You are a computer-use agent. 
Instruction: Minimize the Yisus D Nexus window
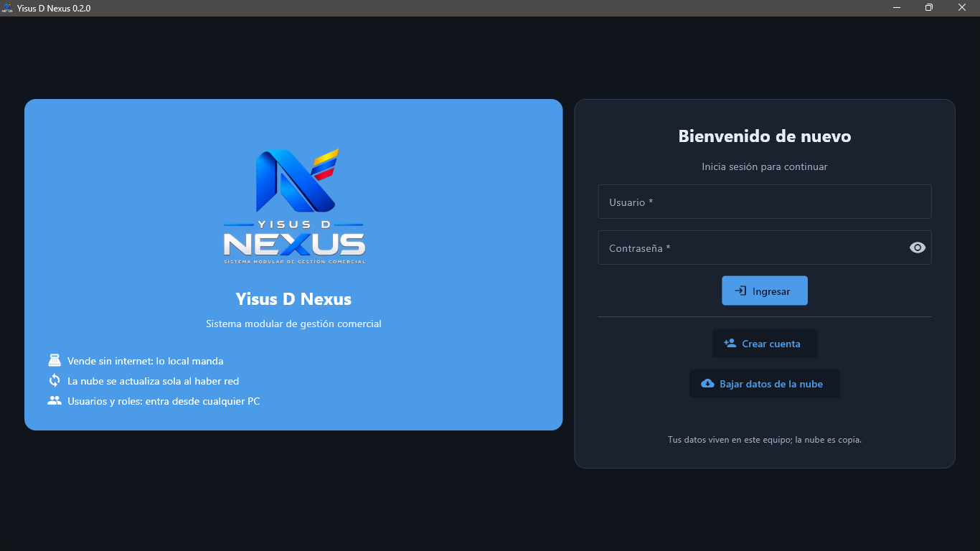coord(897,8)
